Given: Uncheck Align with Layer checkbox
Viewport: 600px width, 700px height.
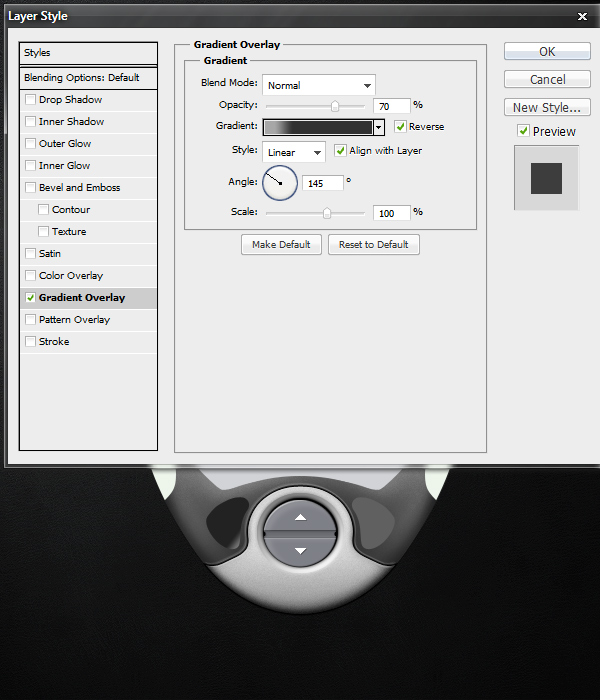Looking at the screenshot, I should pyautogui.click(x=341, y=150).
